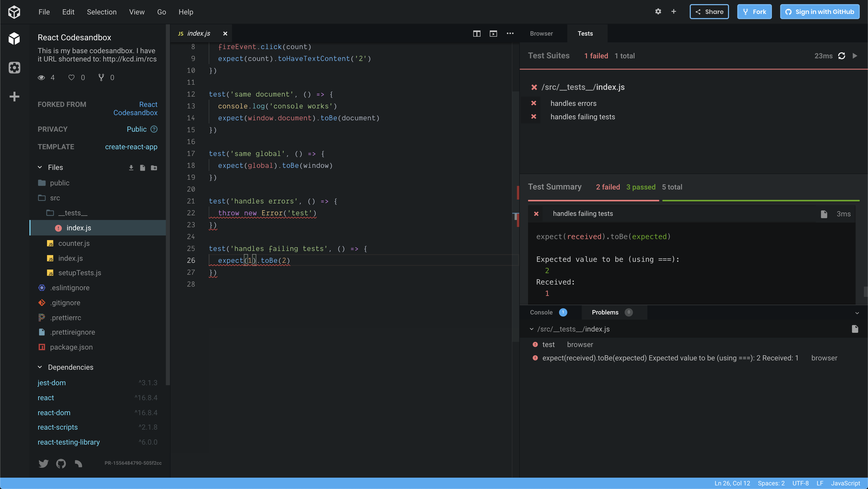Image resolution: width=868 pixels, height=489 pixels.
Task: Toggle split editor view icon
Action: point(476,33)
